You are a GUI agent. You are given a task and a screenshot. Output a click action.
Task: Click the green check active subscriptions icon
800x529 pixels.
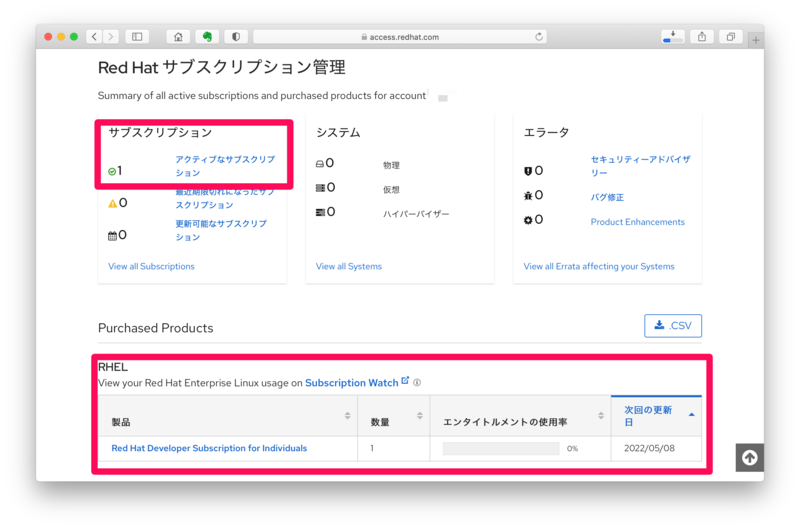coord(112,171)
